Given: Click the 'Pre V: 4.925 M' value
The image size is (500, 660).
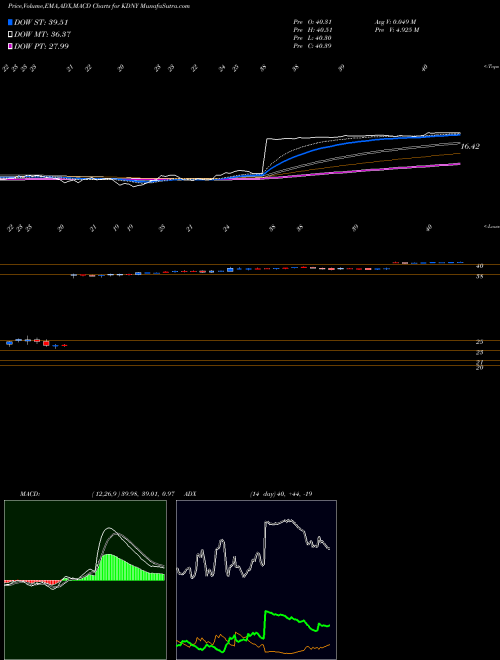Looking at the screenshot, I should [x=396, y=30].
